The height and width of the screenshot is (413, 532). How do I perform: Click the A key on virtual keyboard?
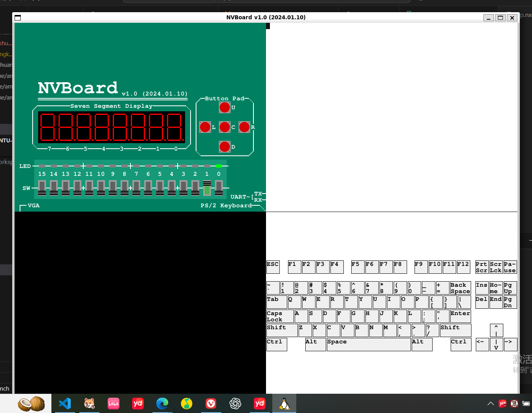click(x=301, y=316)
